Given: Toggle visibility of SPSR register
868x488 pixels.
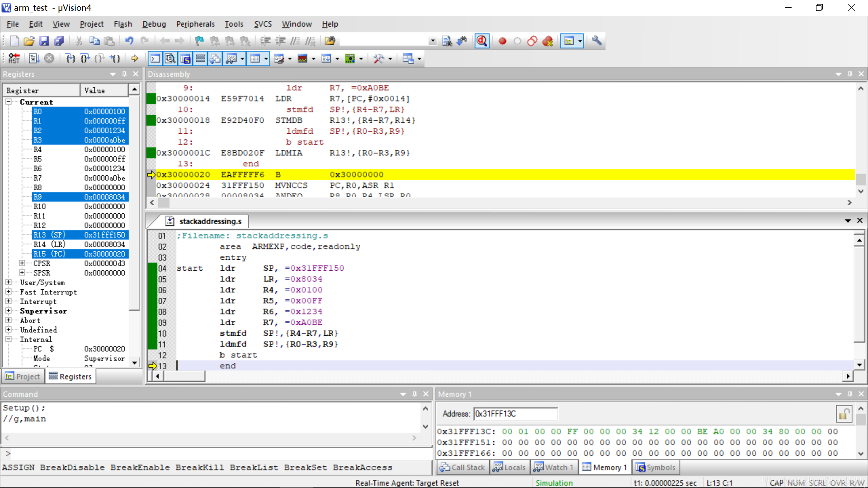Looking at the screenshot, I should point(21,273).
